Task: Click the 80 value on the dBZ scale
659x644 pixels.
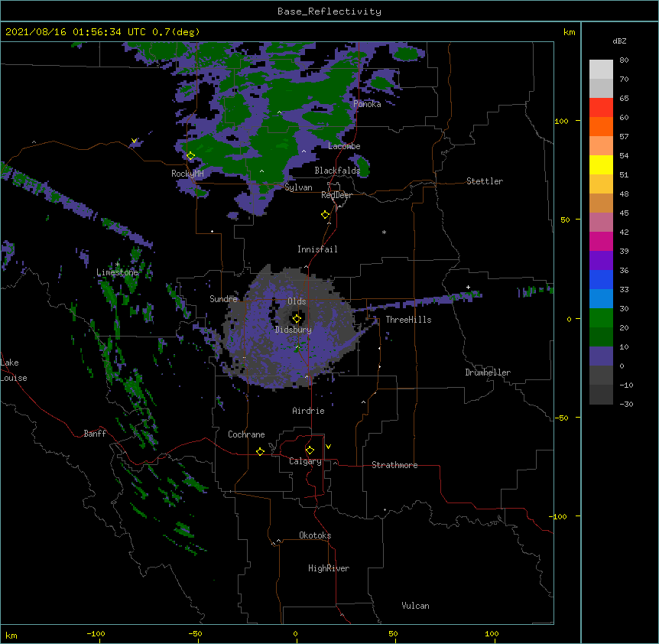Action: pos(624,60)
